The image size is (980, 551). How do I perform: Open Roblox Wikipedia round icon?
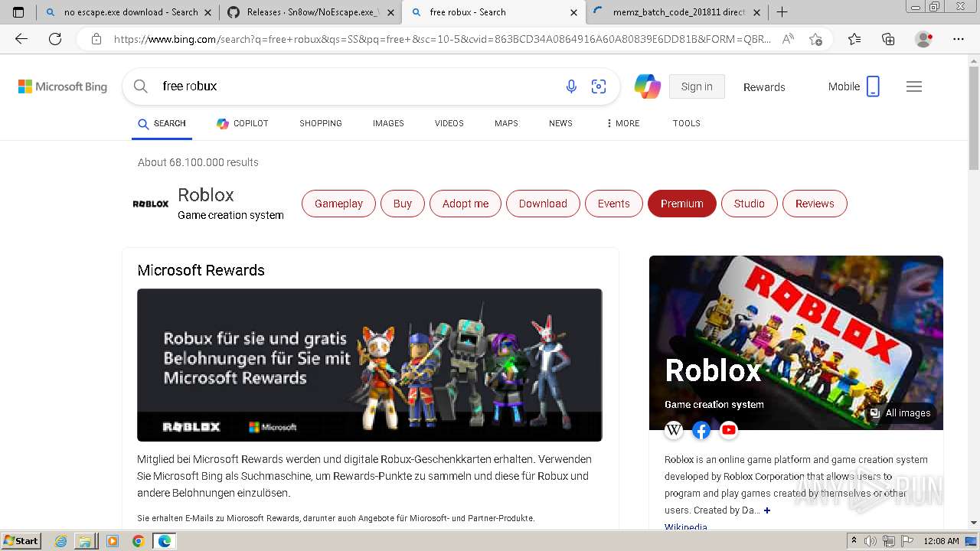pyautogui.click(x=674, y=430)
